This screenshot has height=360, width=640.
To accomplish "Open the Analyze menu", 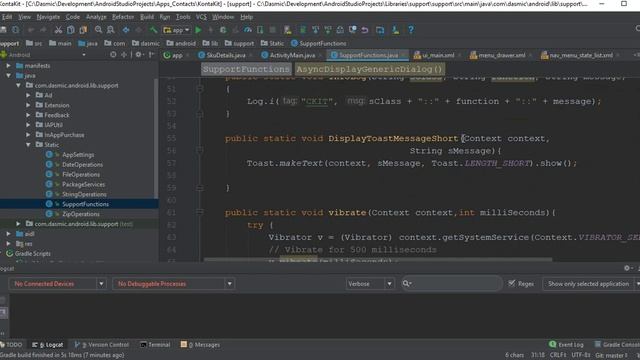I will click(96, 17).
